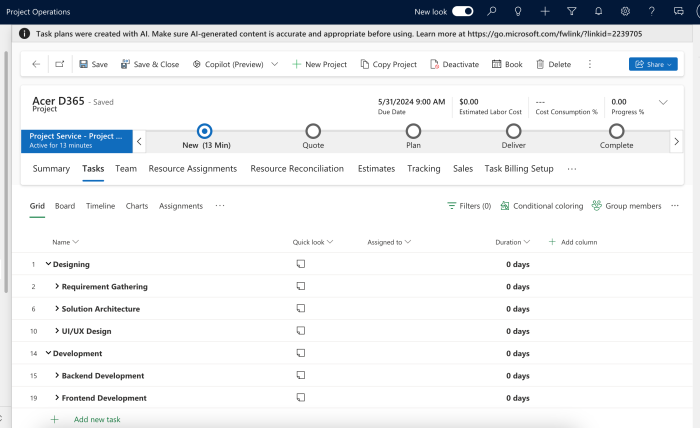
Task: Open quick look note for Solution Architecture
Action: coord(301,308)
